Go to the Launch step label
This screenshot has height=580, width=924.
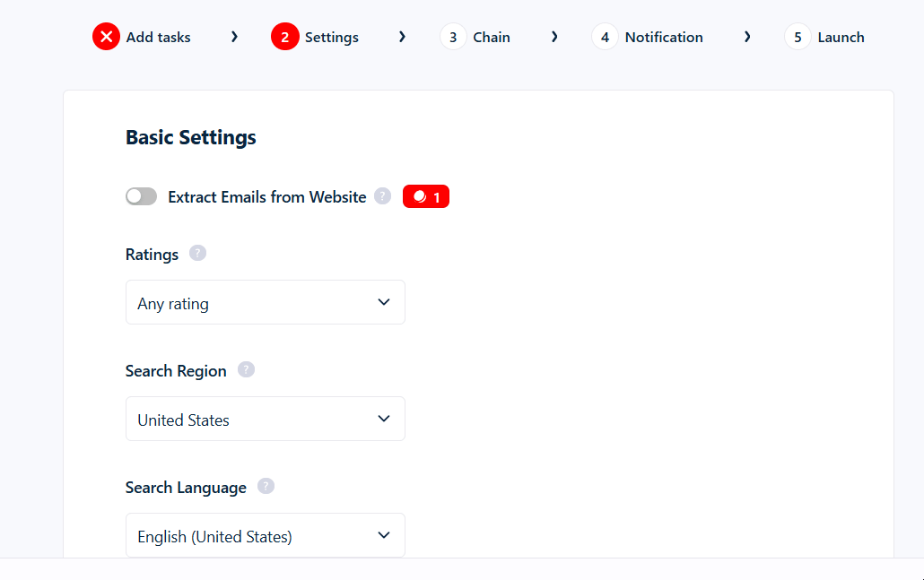[x=841, y=37]
